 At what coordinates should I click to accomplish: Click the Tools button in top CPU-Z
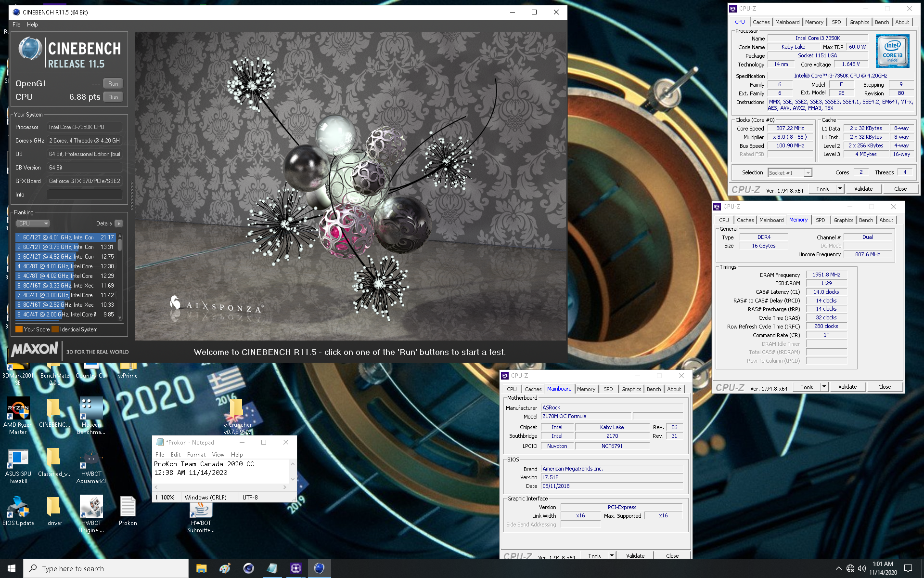pos(822,189)
